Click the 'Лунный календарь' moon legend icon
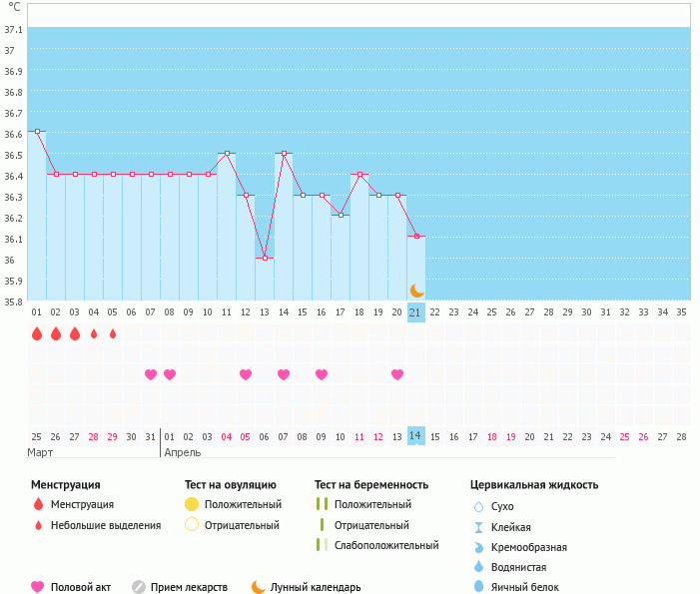Image resolution: width=700 pixels, height=594 pixels. [x=259, y=587]
